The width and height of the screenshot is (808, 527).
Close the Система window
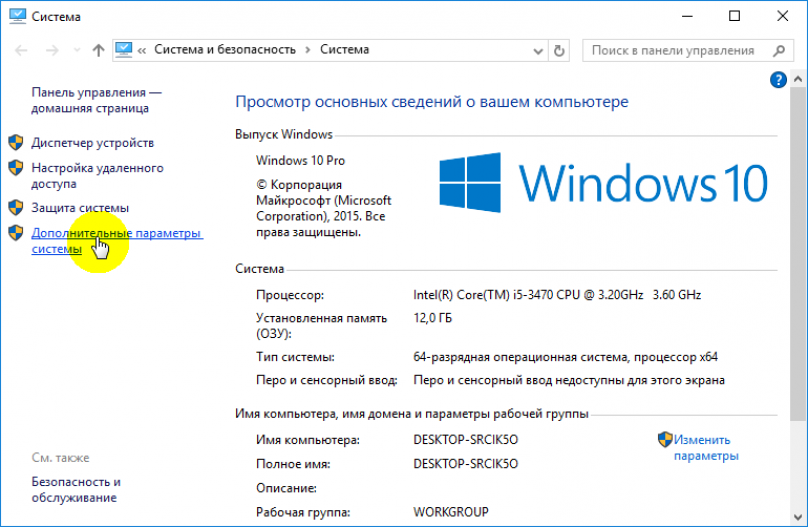click(782, 16)
